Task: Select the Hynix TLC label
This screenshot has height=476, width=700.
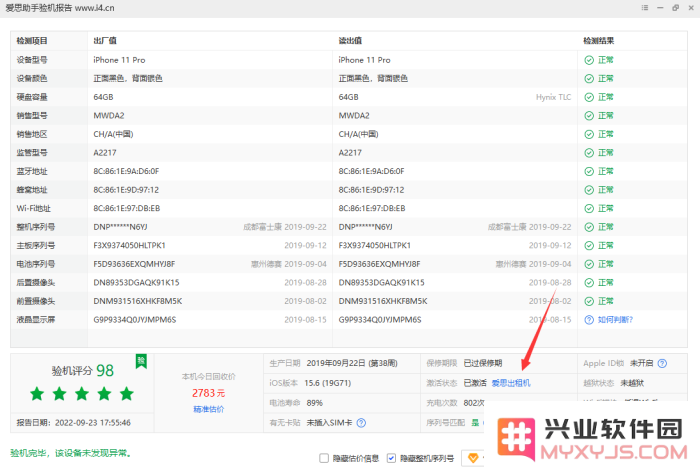Action: pyautogui.click(x=554, y=97)
